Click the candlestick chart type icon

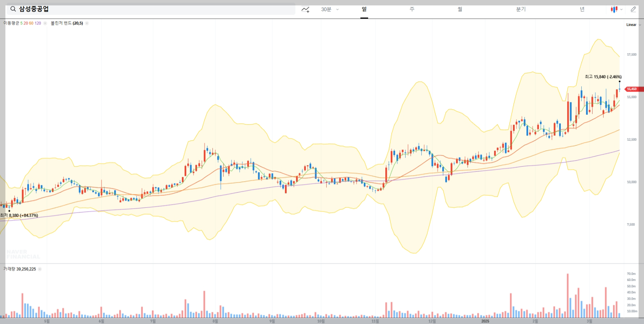pyautogui.click(x=614, y=9)
